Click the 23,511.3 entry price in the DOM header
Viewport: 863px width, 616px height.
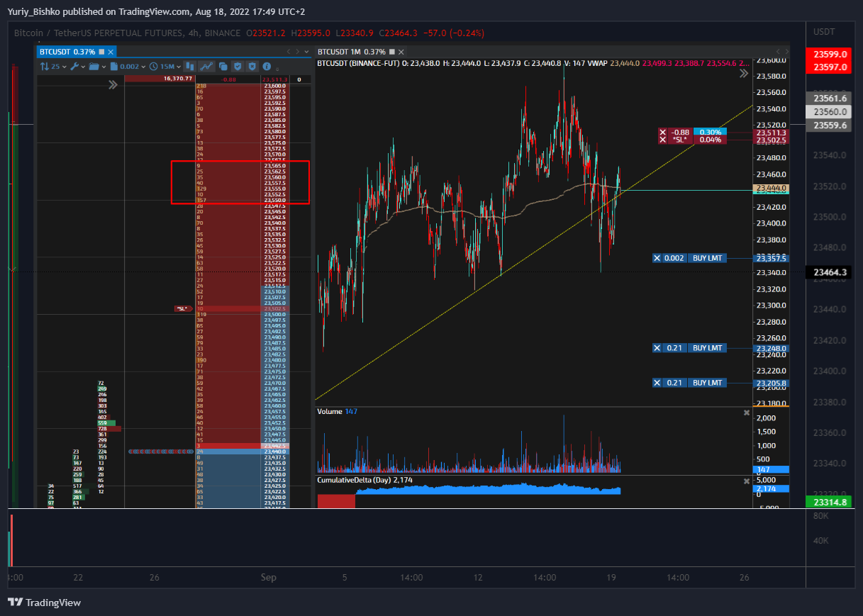[x=276, y=79]
